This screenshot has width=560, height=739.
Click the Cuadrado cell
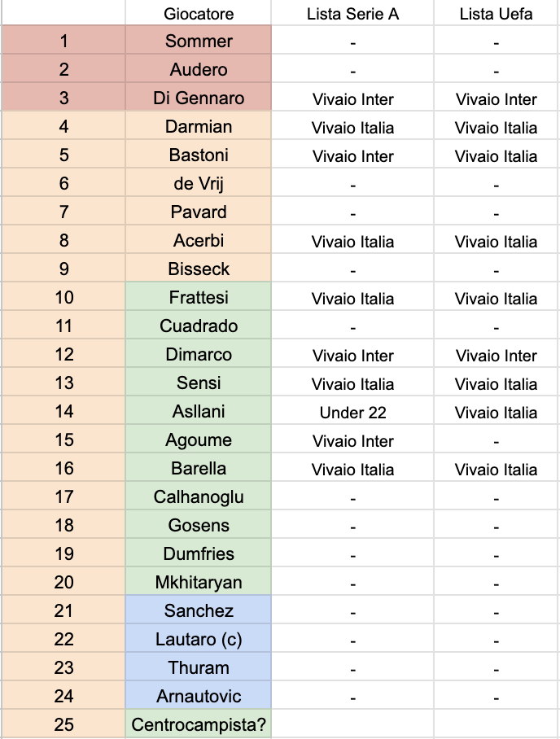(x=198, y=326)
